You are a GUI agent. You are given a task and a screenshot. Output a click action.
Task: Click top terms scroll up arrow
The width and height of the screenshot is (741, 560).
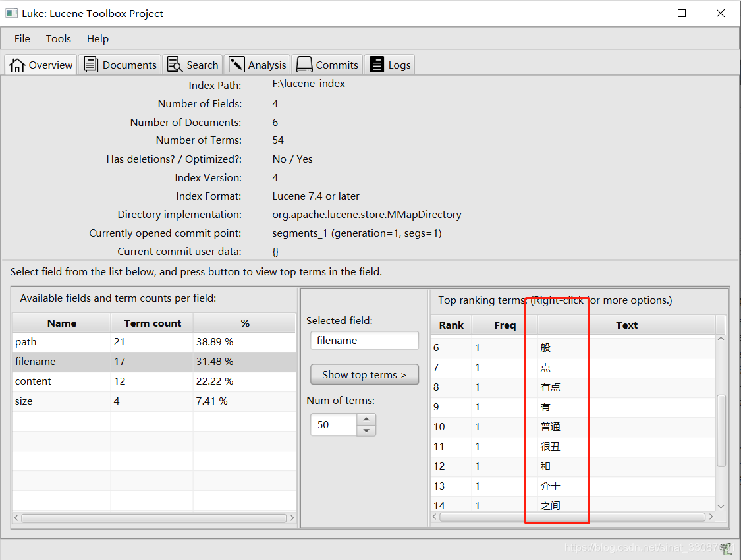[721, 339]
